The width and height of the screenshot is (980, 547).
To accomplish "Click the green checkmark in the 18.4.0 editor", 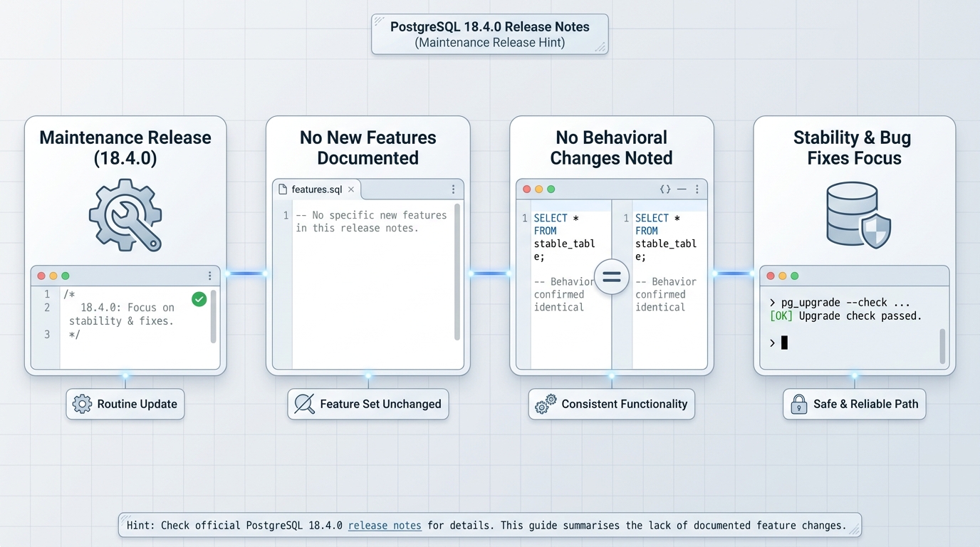I will tap(199, 299).
